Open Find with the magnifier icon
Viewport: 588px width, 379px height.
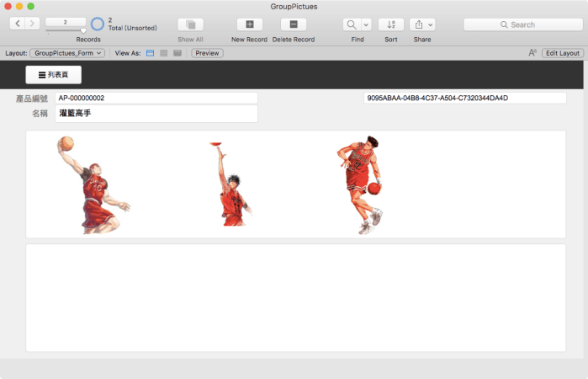[x=352, y=24]
